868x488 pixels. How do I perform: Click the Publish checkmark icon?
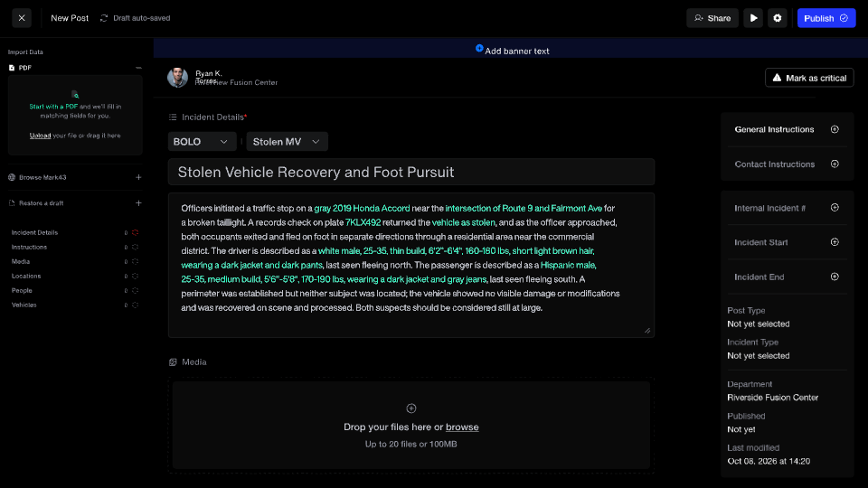tap(844, 18)
